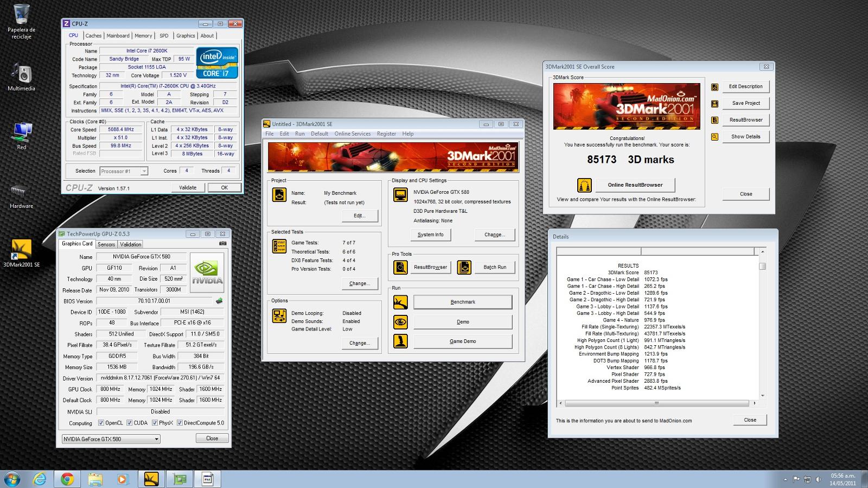Image resolution: width=868 pixels, height=488 pixels.
Task: Click the Display and CPU Settings monitor icon
Action: (x=400, y=195)
